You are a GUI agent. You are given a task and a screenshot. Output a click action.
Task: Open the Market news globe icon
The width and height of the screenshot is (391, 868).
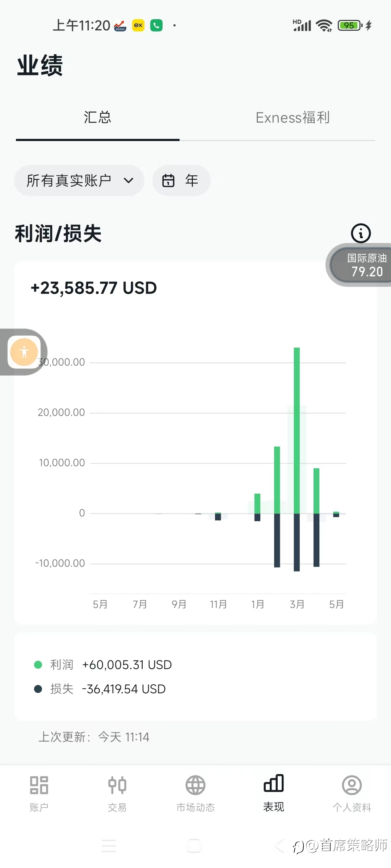(195, 785)
